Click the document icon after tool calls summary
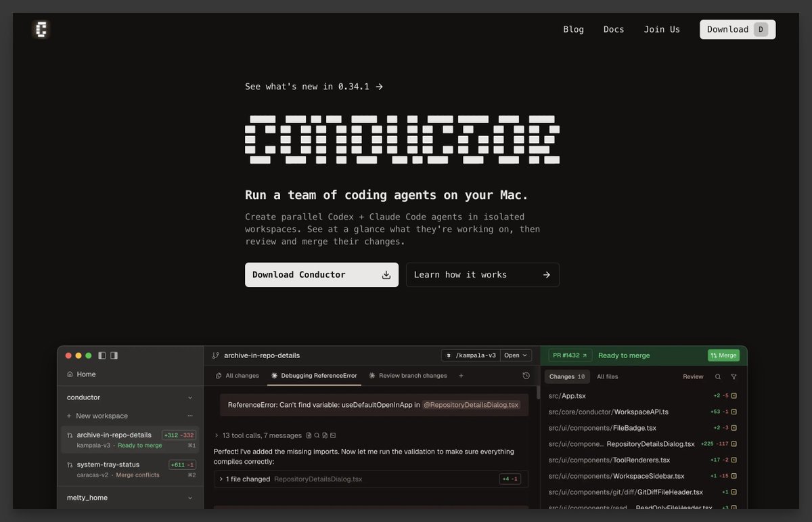 coord(309,435)
